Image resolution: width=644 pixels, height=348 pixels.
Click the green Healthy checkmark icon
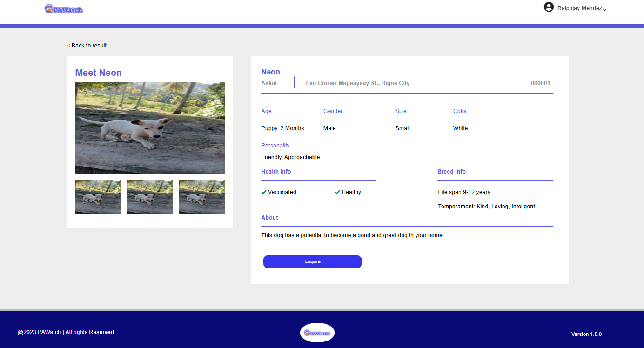337,192
